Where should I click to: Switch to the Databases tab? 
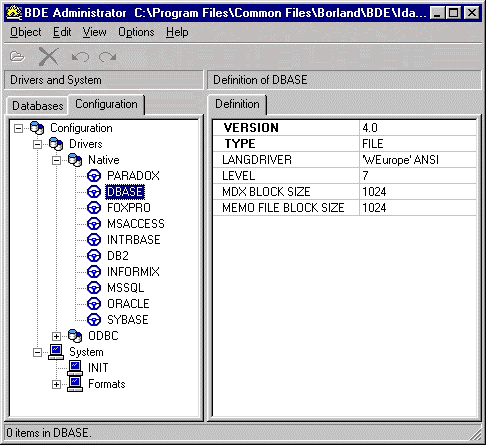37,106
